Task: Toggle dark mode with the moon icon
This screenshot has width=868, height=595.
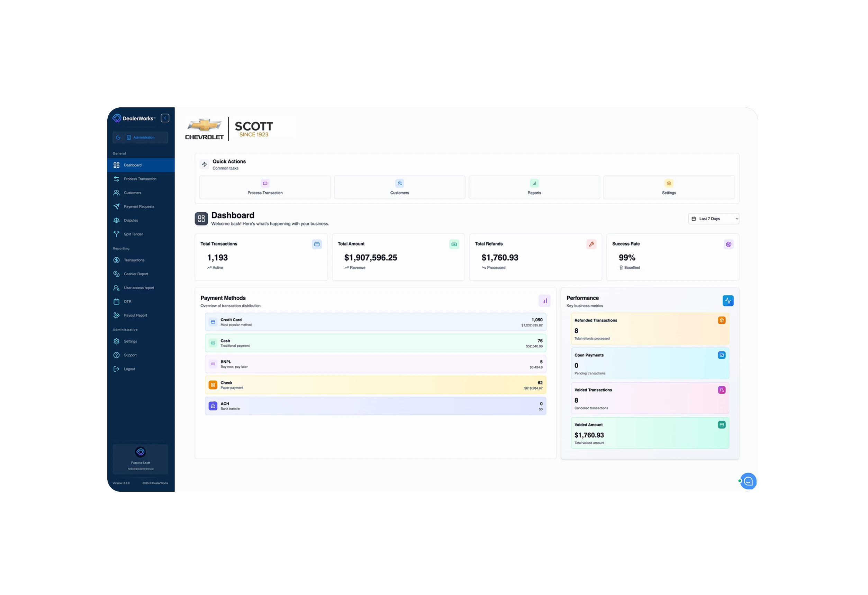Action: [118, 137]
